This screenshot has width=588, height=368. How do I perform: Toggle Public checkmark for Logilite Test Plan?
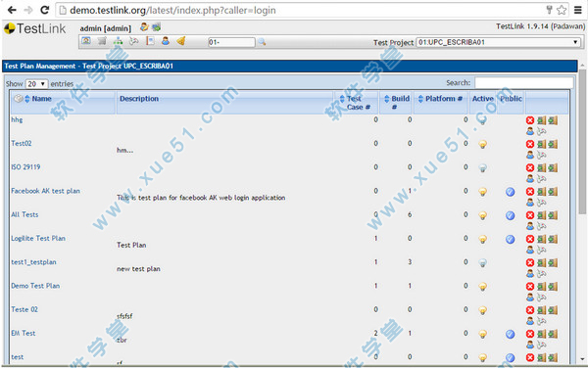coord(510,240)
